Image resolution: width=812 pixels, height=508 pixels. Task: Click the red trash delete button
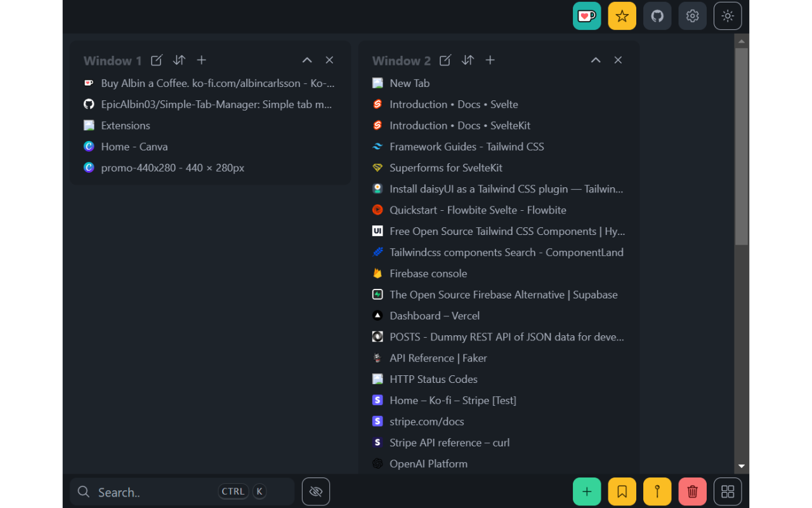tap(693, 491)
